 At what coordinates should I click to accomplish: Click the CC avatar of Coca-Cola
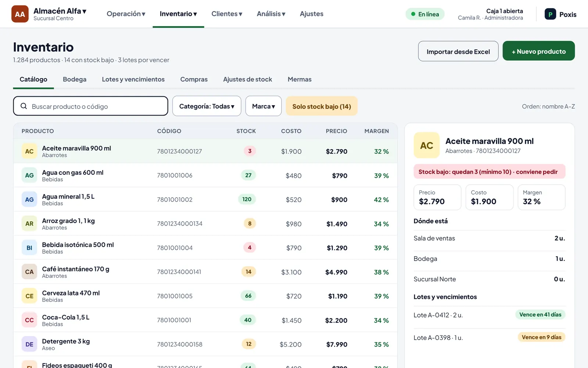click(x=29, y=320)
